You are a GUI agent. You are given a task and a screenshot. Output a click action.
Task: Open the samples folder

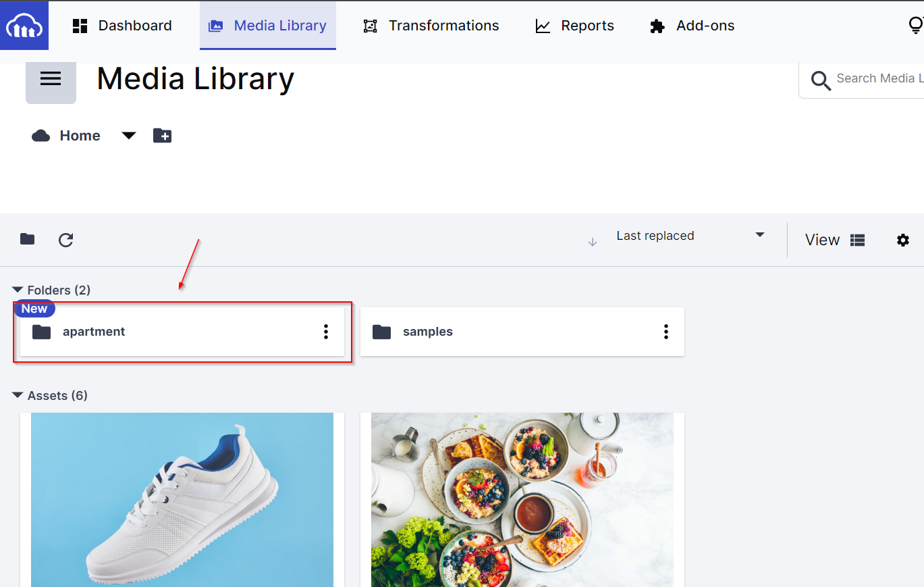tap(522, 332)
